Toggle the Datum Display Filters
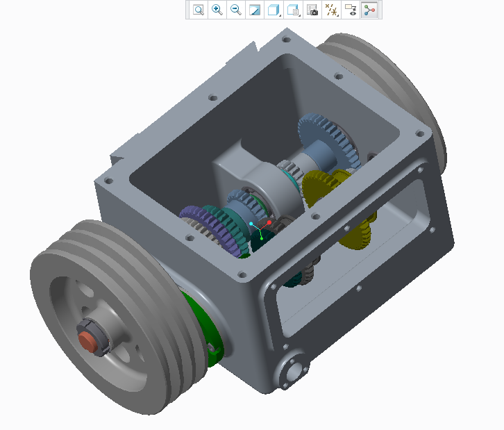The width and height of the screenshot is (504, 430). click(x=332, y=10)
